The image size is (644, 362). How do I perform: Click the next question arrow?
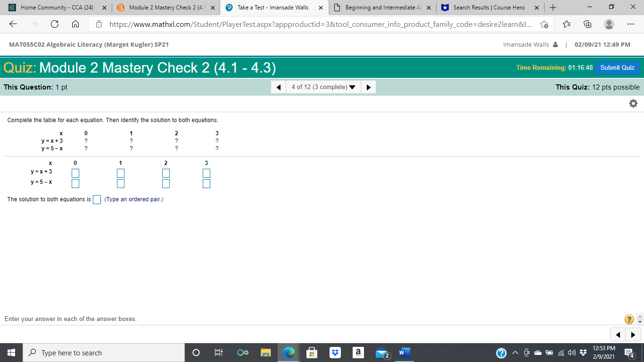pos(368,87)
